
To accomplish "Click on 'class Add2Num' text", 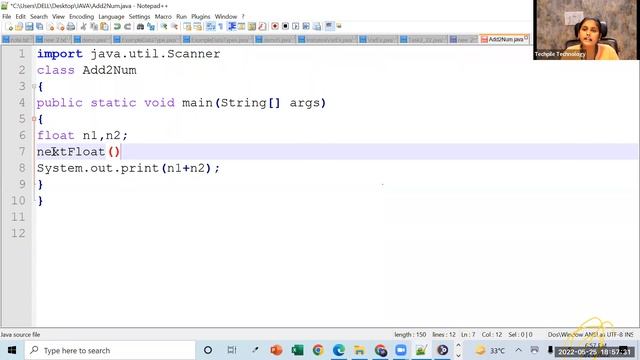I will pyautogui.click(x=87, y=70).
